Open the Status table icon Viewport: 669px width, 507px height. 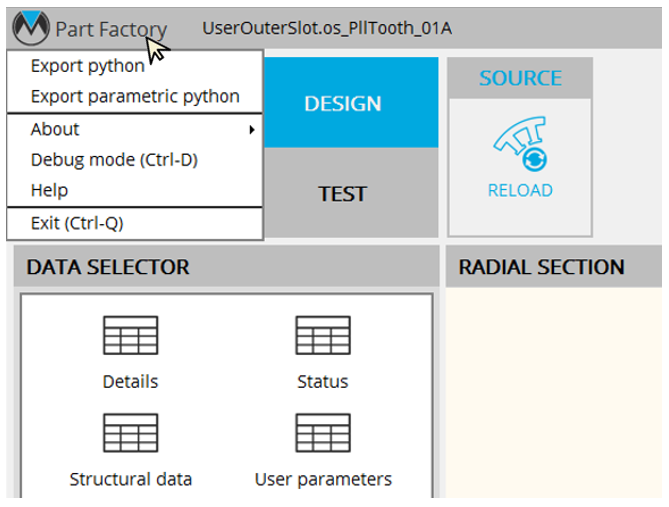click(x=322, y=336)
